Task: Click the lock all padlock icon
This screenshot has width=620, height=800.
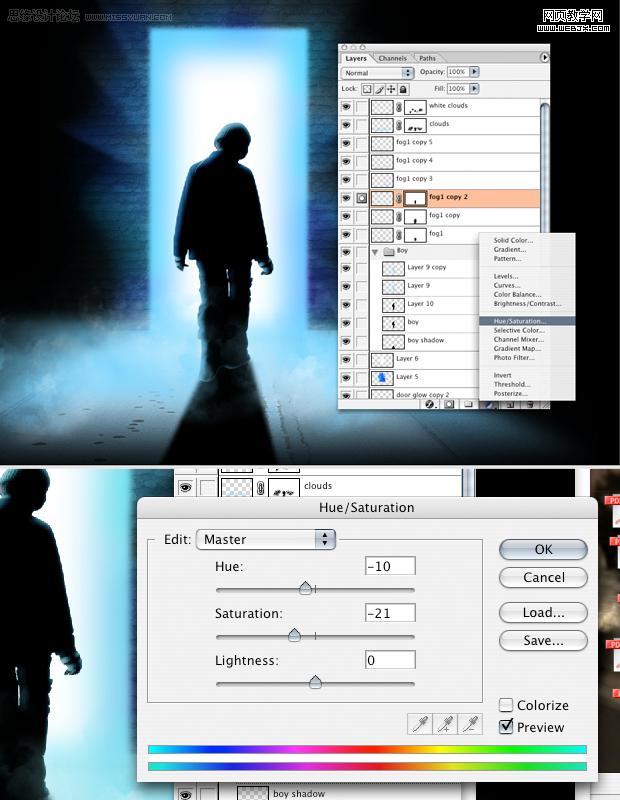Action: 404,89
